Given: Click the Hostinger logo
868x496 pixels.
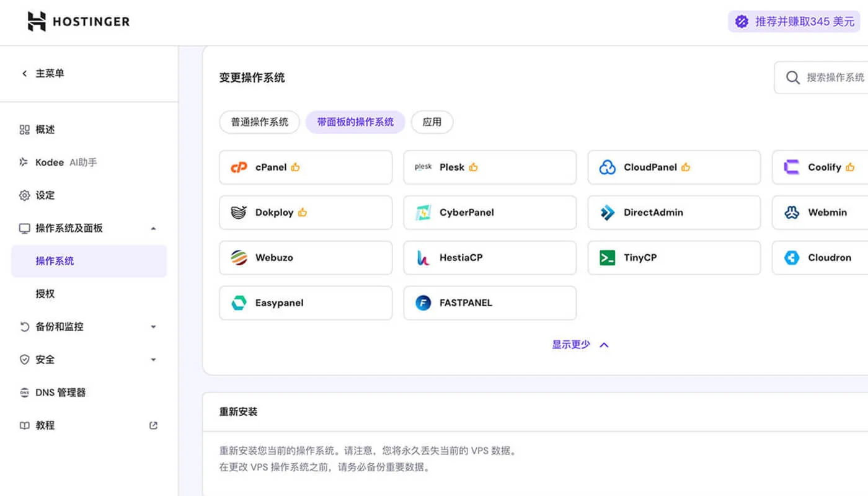Looking at the screenshot, I should [x=77, y=21].
